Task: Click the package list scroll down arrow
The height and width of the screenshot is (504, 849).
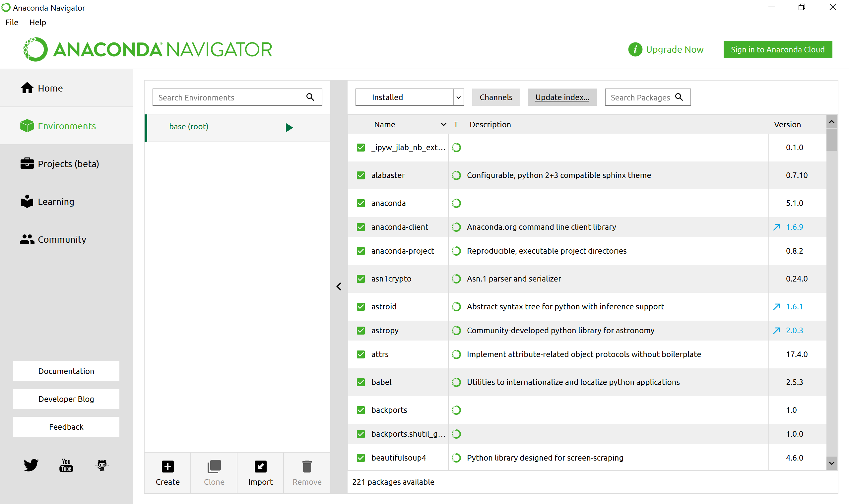Action: click(831, 463)
